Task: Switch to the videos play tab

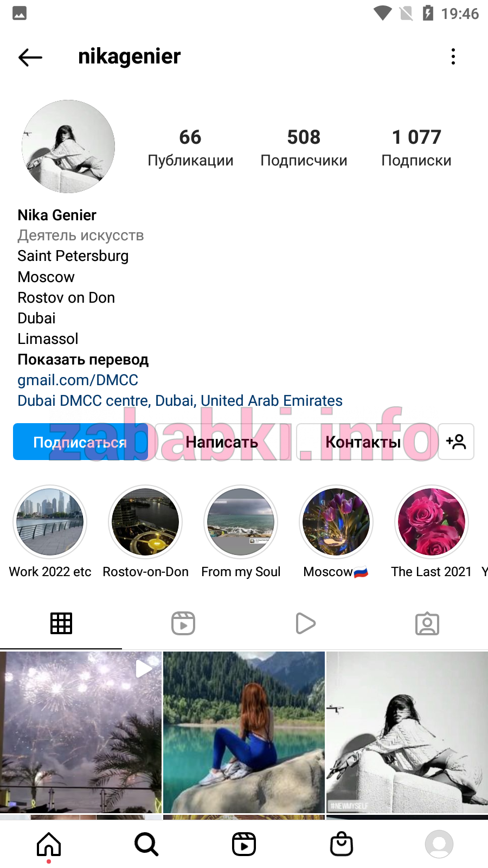Action: [x=305, y=623]
